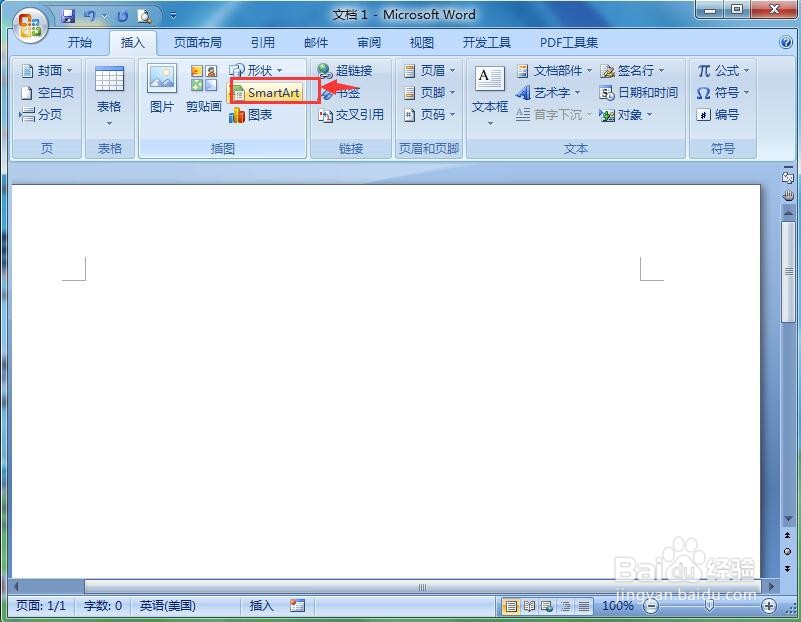
Task: Select the Insert (插入) tab
Action: click(133, 42)
